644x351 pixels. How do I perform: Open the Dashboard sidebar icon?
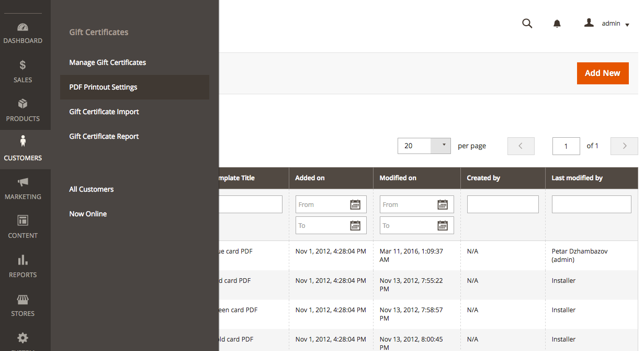pos(22,28)
